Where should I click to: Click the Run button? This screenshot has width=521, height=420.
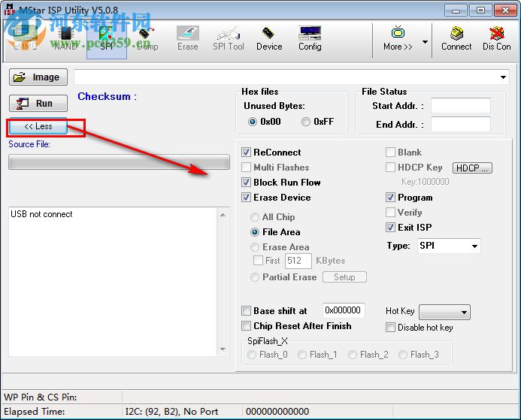38,103
